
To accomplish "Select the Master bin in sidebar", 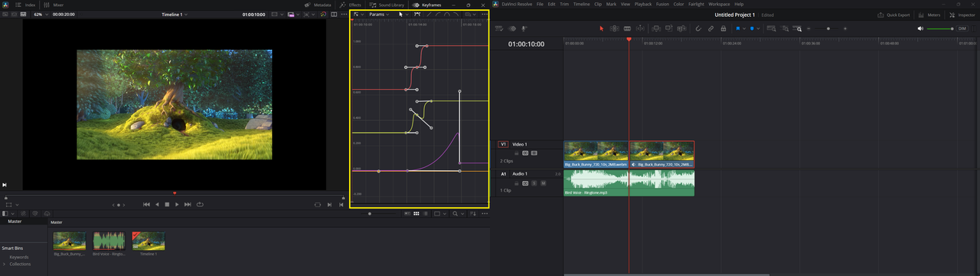I will click(x=15, y=222).
